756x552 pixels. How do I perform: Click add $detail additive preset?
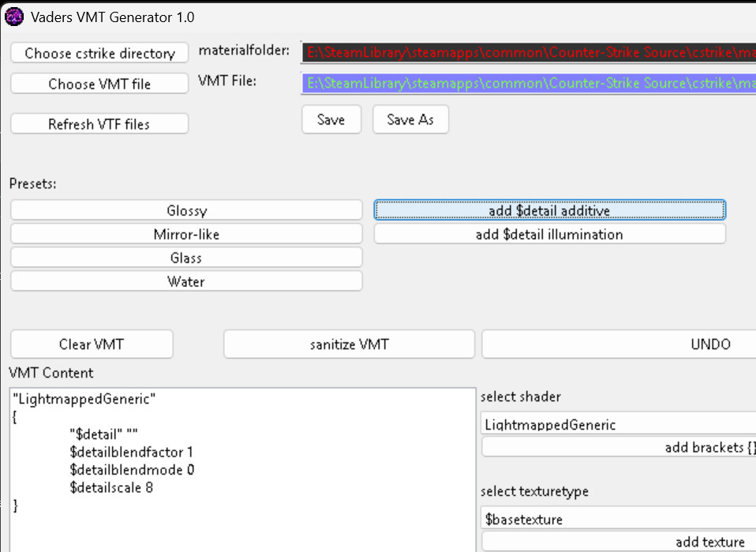click(x=550, y=211)
